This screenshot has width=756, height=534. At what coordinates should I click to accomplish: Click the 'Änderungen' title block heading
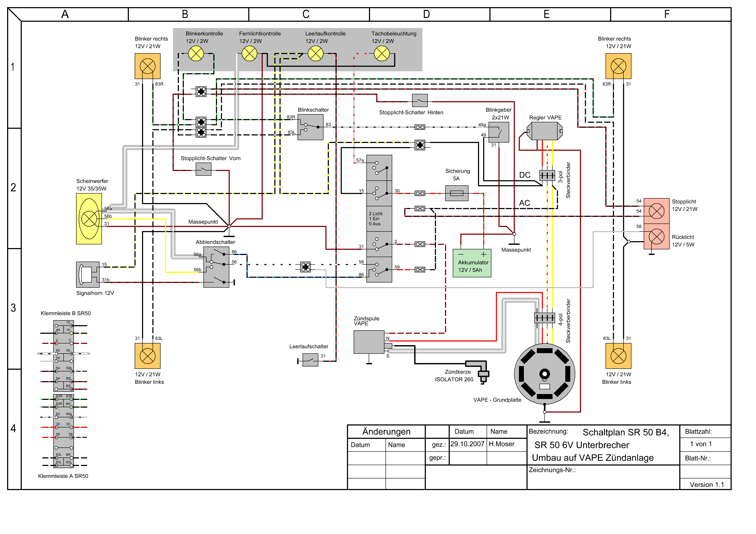386,431
